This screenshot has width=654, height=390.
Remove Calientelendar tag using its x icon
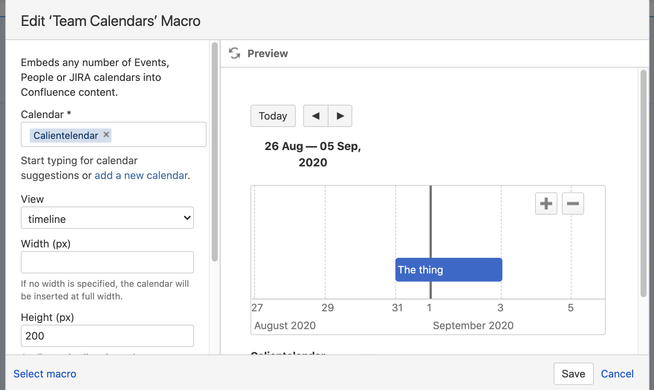point(106,135)
